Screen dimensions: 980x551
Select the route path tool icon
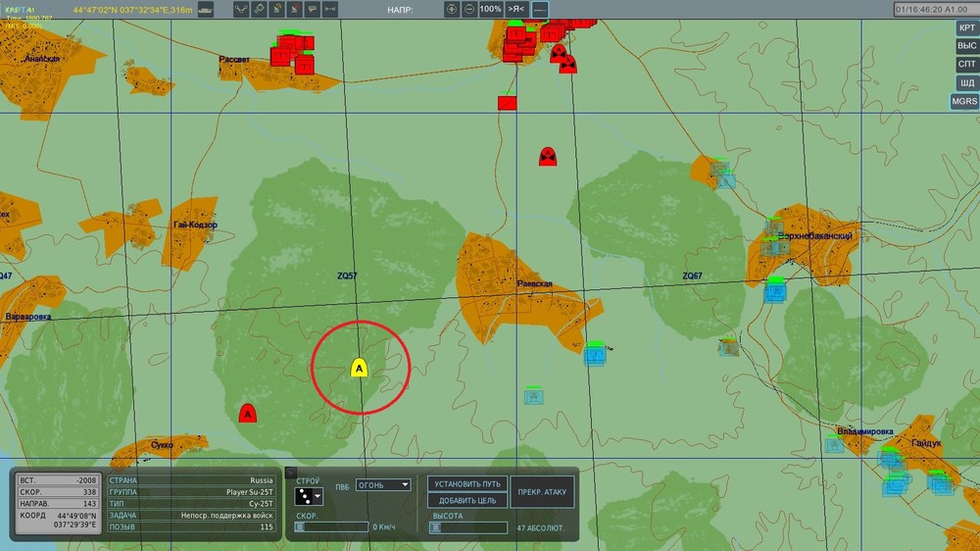241,10
